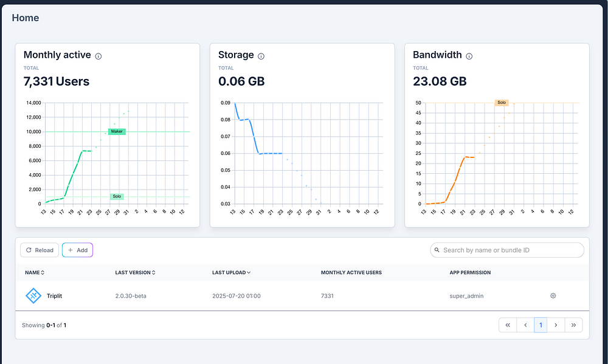The image size is (608, 364).
Task: Go to the first page of results
Action: point(508,325)
